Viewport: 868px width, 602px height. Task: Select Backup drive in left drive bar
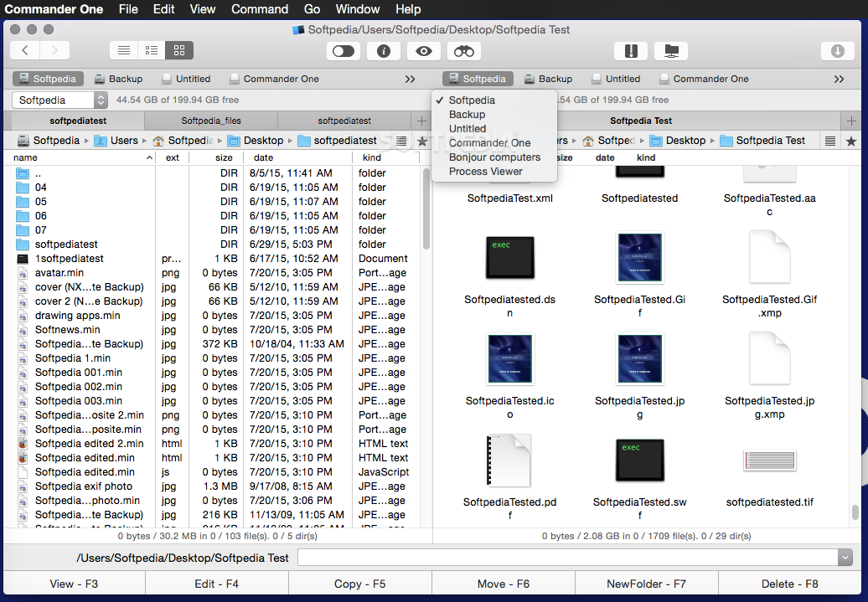pos(118,79)
